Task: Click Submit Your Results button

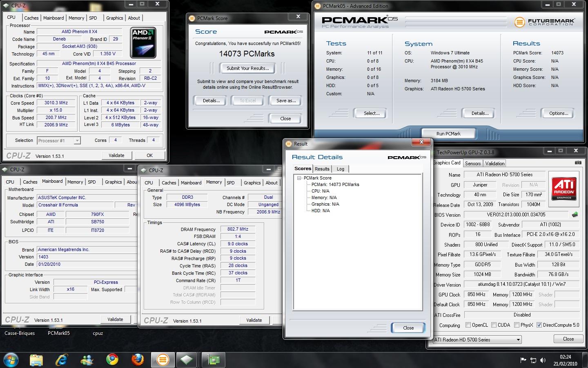Action: [247, 68]
